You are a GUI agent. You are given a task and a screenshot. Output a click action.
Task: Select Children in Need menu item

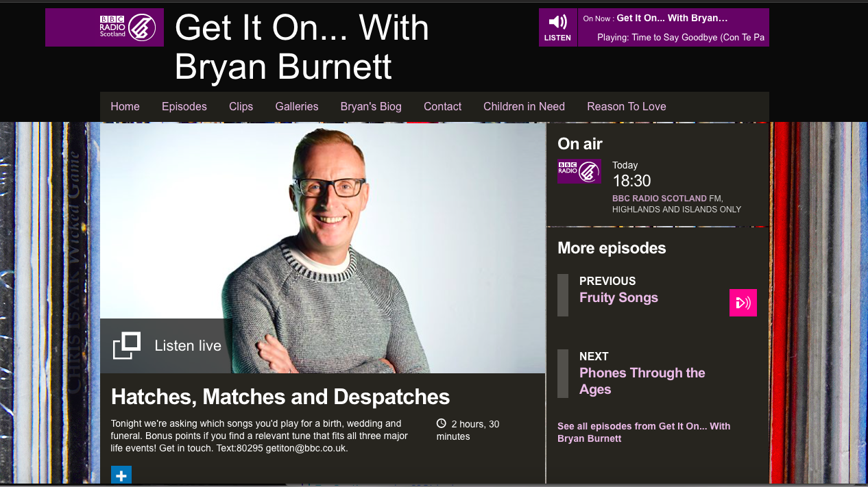pyautogui.click(x=525, y=107)
